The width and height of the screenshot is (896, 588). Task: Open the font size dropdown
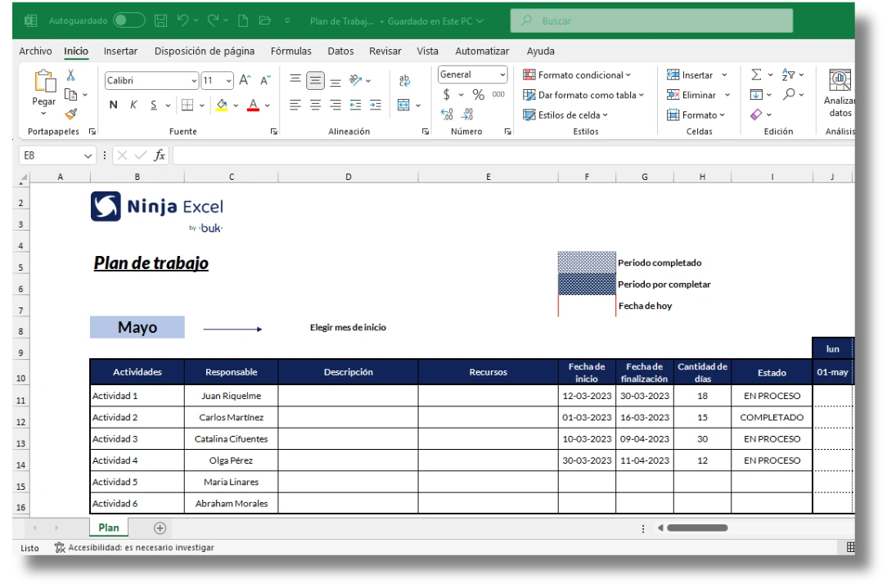[228, 81]
